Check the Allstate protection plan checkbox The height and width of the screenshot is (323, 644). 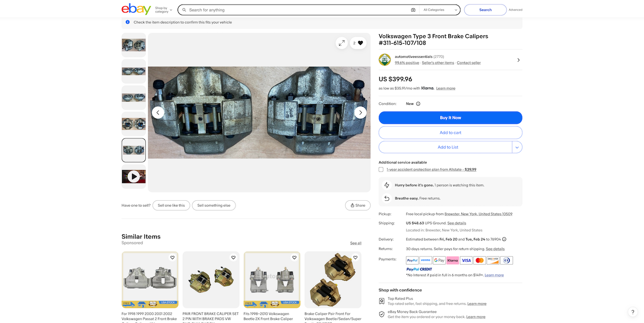pos(381,170)
